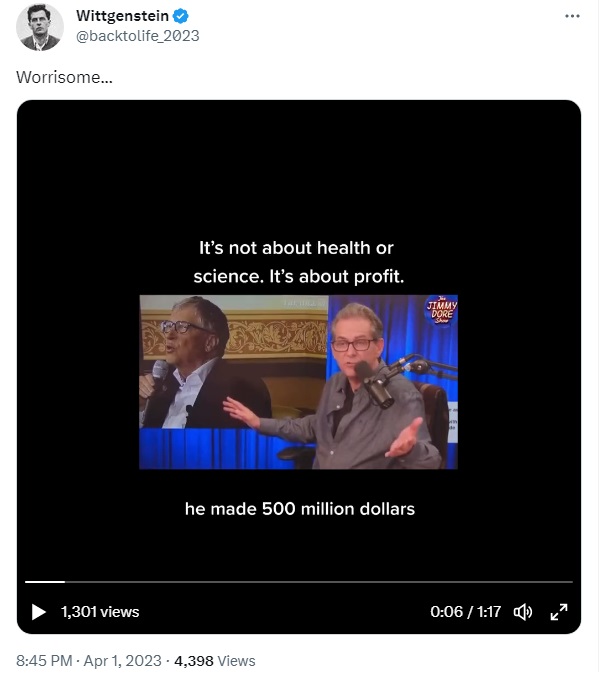Open the three-dot more options menu
The height and width of the screenshot is (678, 600).
click(x=572, y=16)
